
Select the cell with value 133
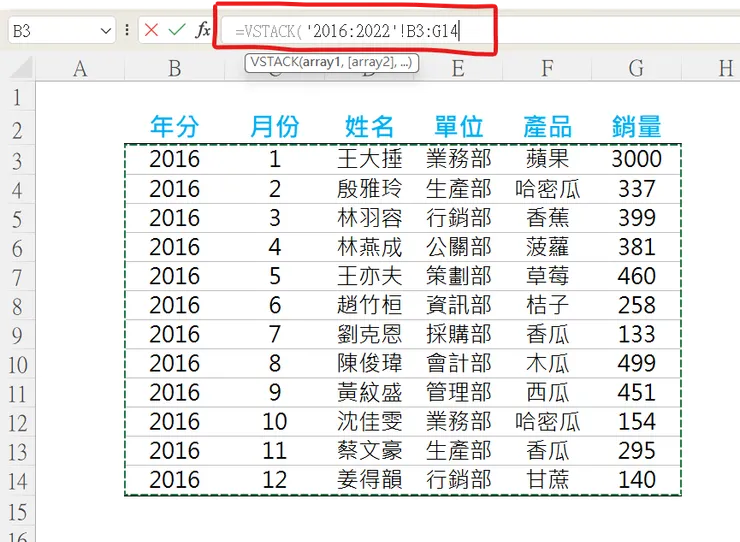pos(636,334)
